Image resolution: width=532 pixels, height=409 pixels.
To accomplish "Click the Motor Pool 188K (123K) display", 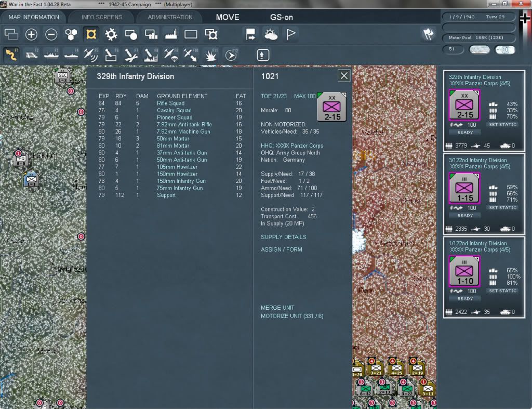I will click(x=478, y=37).
